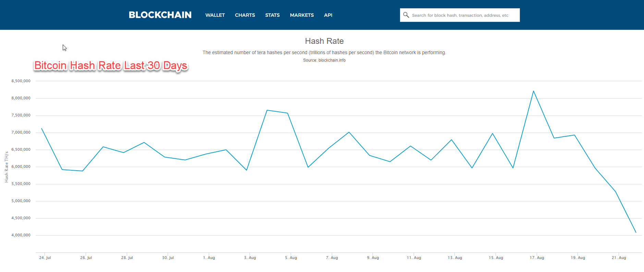Click the BLOCKCHAIN logo
The height and width of the screenshot is (272, 644).
tap(160, 15)
